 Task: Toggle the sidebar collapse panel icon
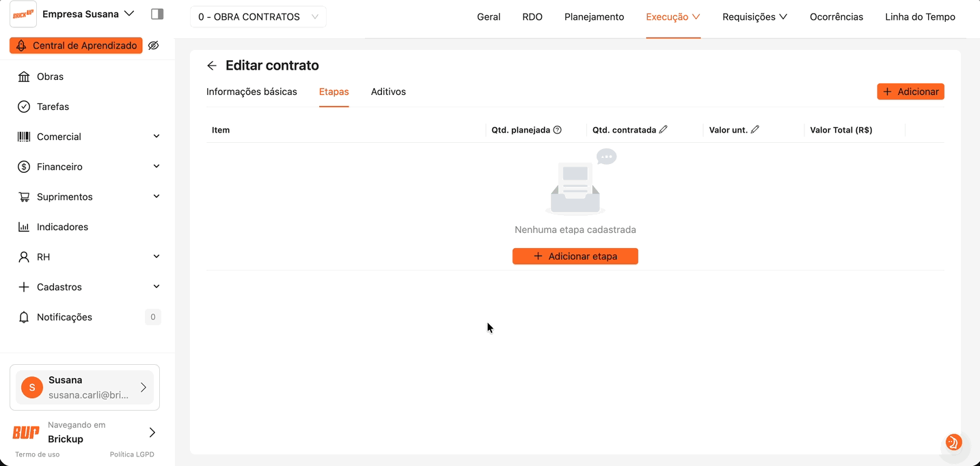pos(157,14)
